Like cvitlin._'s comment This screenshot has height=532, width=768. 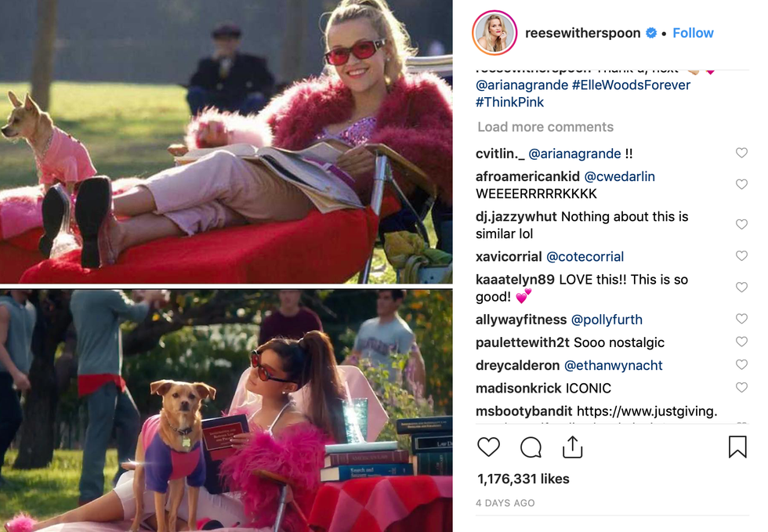741,153
